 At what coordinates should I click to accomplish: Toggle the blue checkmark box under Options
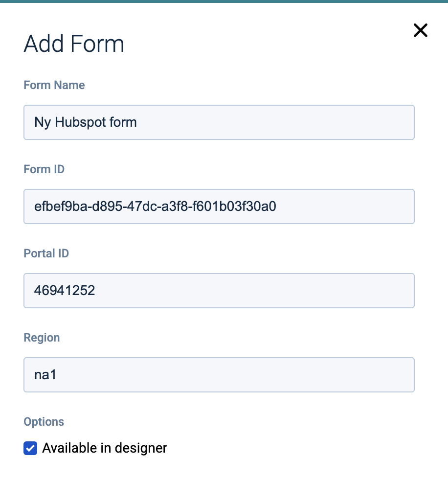pyautogui.click(x=30, y=448)
